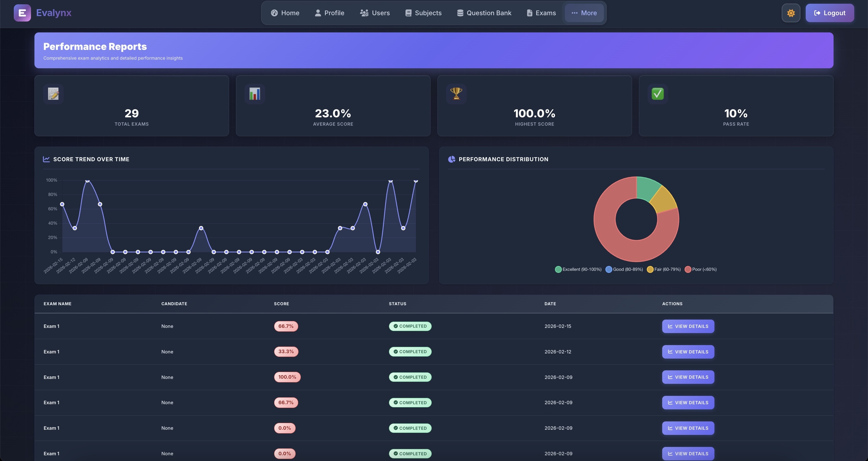Navigate to the Users page
This screenshot has width=868, height=461.
pyautogui.click(x=375, y=13)
